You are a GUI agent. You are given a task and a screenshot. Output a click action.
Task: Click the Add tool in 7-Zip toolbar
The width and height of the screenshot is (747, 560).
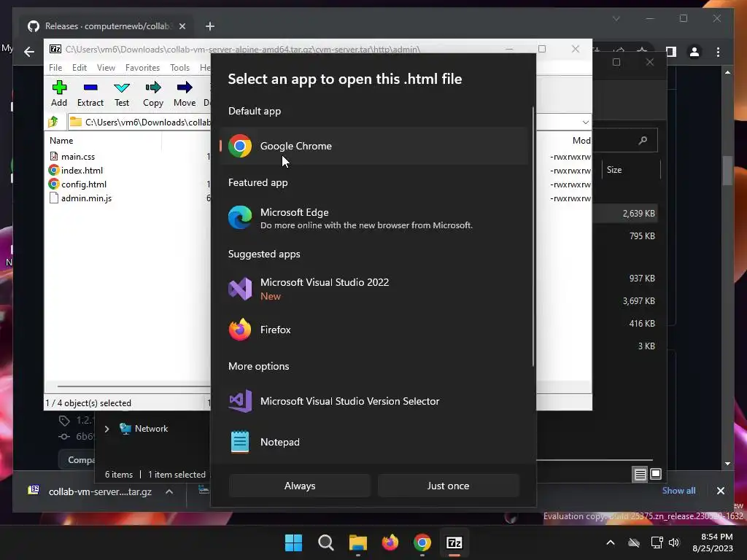[x=59, y=93]
